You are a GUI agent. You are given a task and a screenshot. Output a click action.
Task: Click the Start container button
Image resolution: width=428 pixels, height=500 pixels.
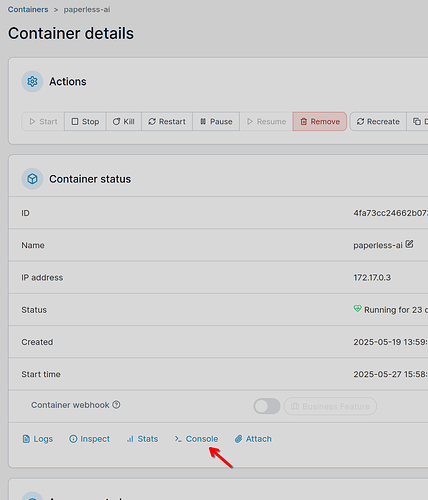click(x=43, y=121)
